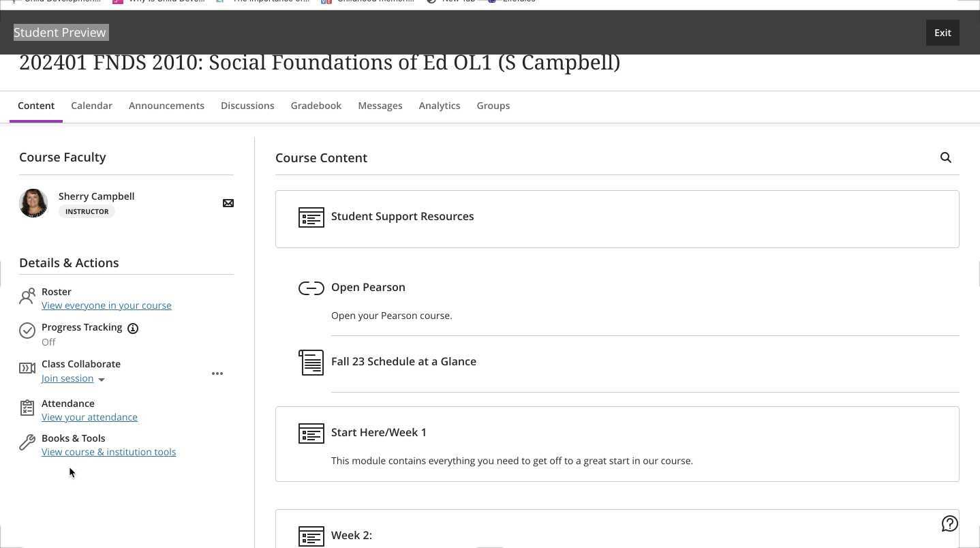Click the envelope icon to message Sherry Campbell
This screenshot has height=548, width=980.
point(228,203)
